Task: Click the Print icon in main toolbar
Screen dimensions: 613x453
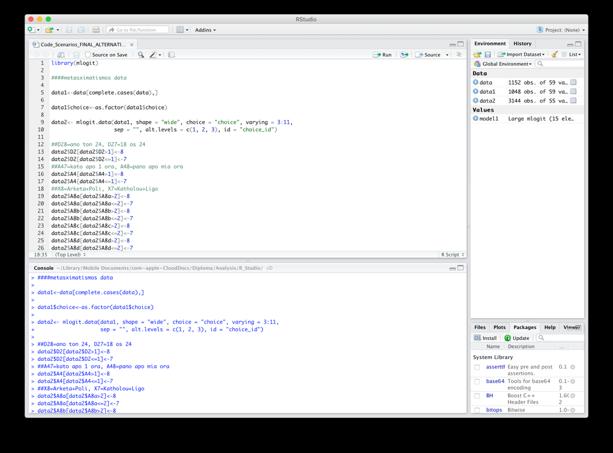Action: [x=96, y=30]
